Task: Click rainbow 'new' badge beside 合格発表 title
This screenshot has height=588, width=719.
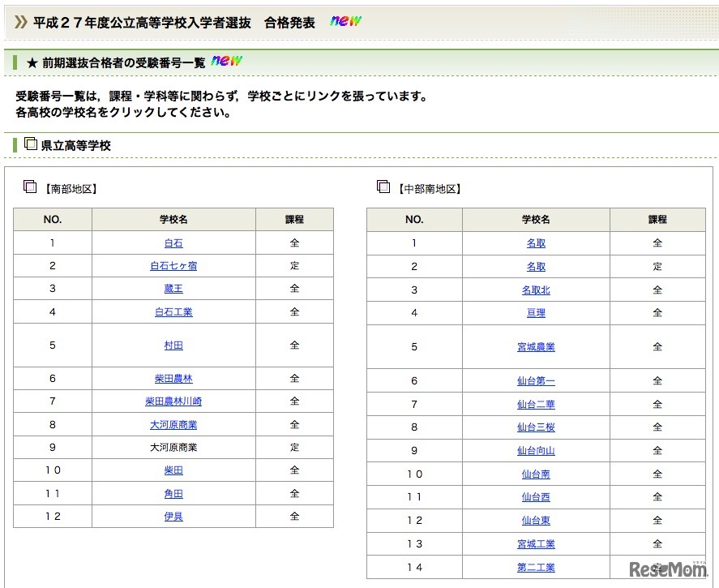Action: 345,21
